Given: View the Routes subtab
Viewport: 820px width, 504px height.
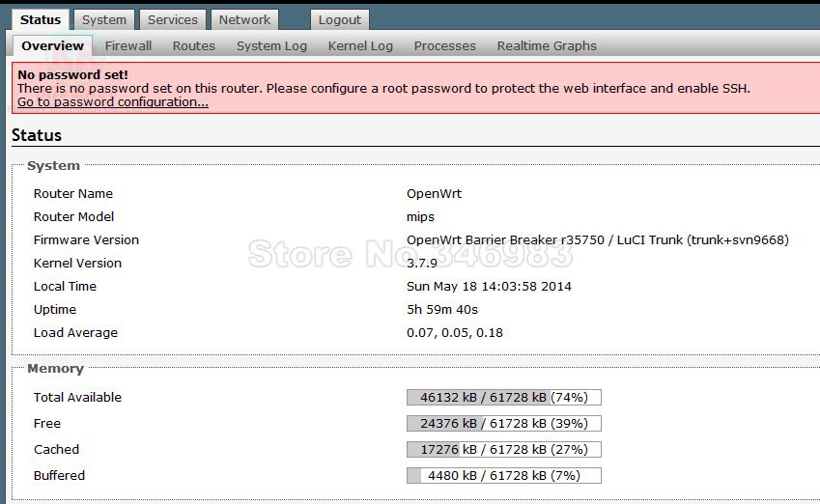Looking at the screenshot, I should 193,46.
